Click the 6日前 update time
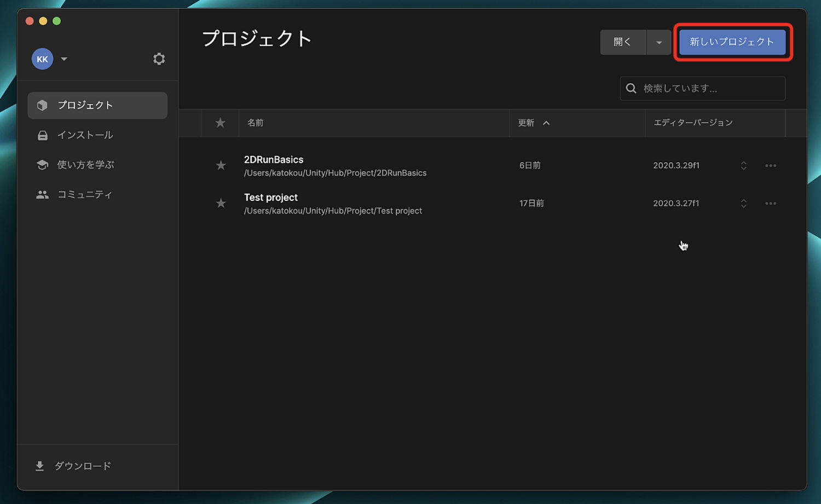Viewport: 821px width, 504px height. pyautogui.click(x=530, y=165)
